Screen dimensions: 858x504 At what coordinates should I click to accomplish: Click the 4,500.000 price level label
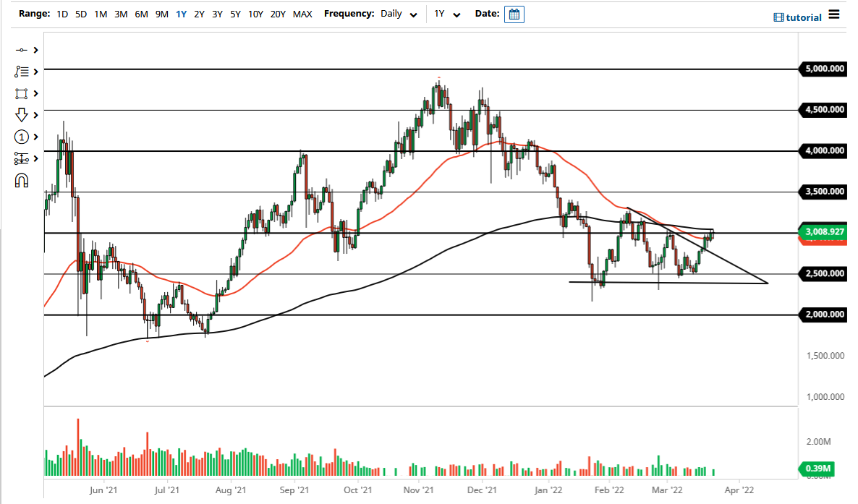[823, 110]
